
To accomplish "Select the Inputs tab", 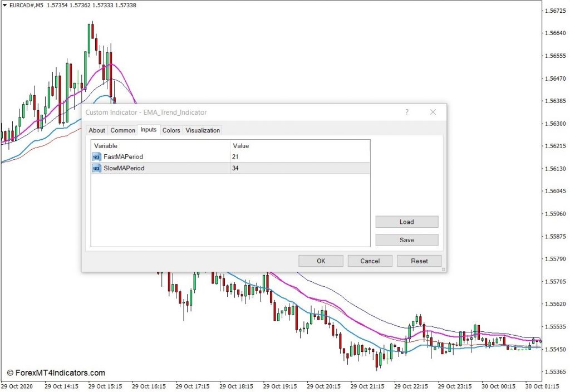I will tap(148, 130).
